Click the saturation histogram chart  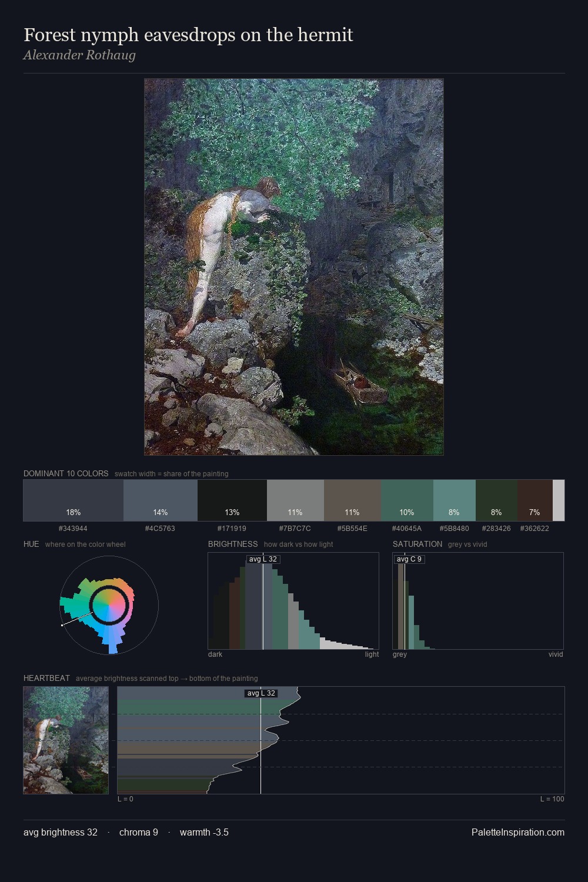[x=478, y=601]
